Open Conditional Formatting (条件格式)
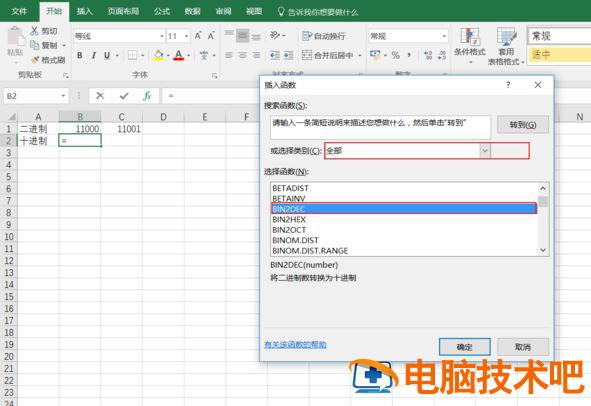 click(x=470, y=45)
